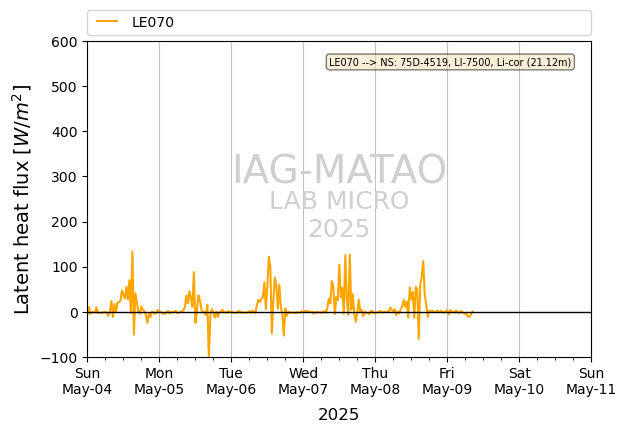Click the 200 y-axis tick label
This screenshot has width=626, height=433.
pyautogui.click(x=64, y=222)
